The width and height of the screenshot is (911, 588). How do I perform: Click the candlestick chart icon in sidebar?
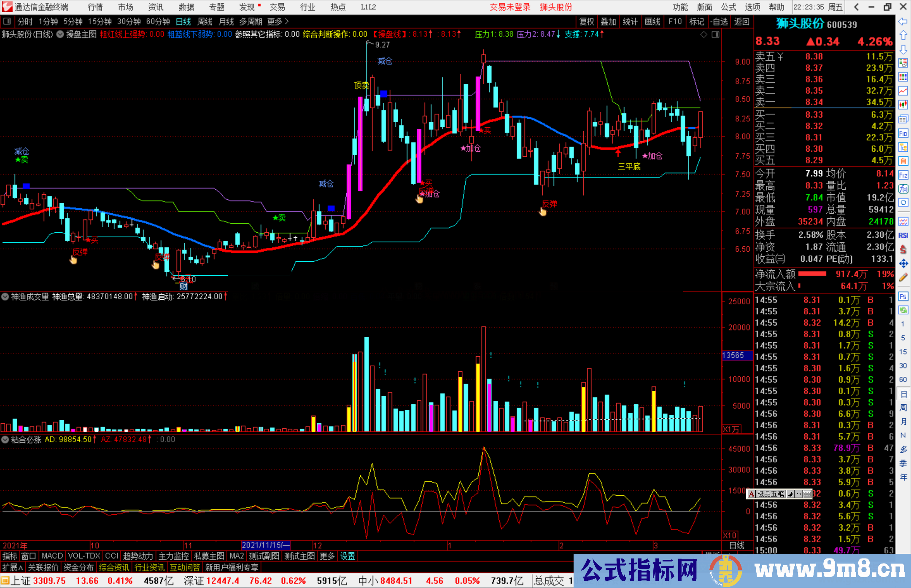(903, 105)
